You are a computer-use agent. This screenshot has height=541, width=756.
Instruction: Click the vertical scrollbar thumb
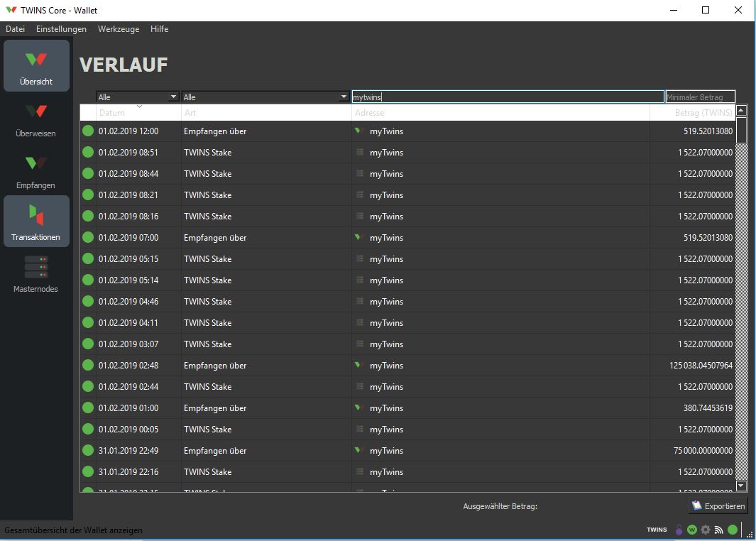(742, 130)
